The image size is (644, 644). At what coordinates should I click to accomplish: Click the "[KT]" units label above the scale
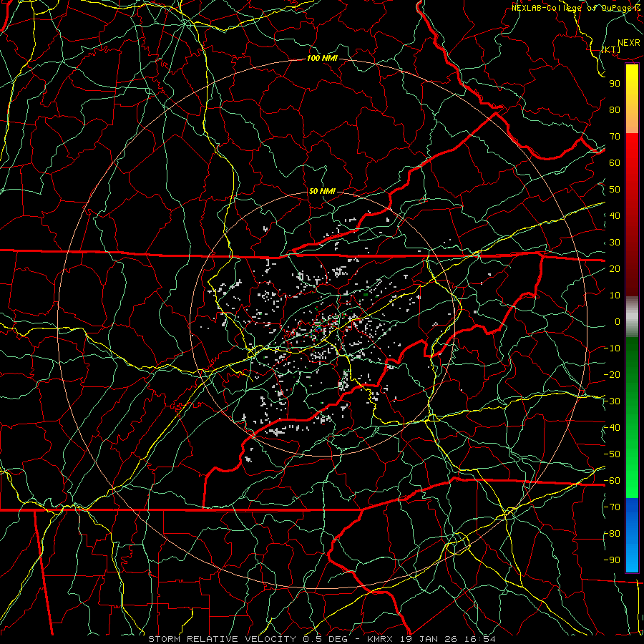tap(610, 49)
